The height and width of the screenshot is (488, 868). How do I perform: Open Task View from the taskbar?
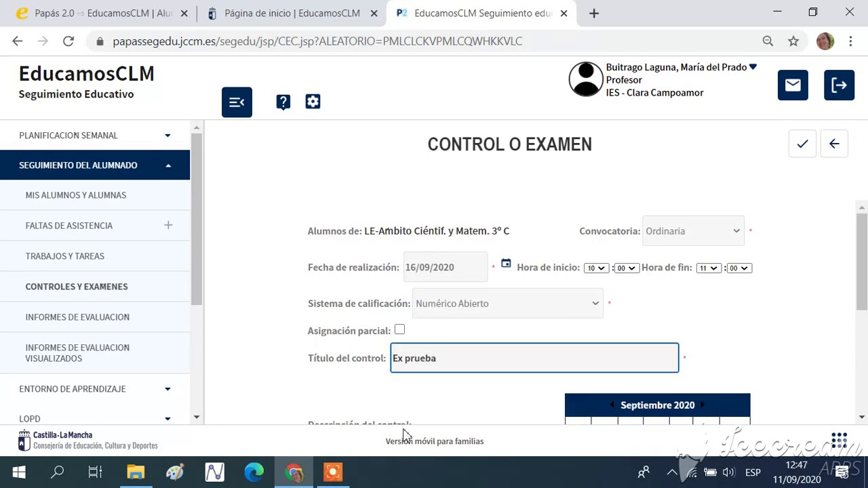(x=96, y=472)
